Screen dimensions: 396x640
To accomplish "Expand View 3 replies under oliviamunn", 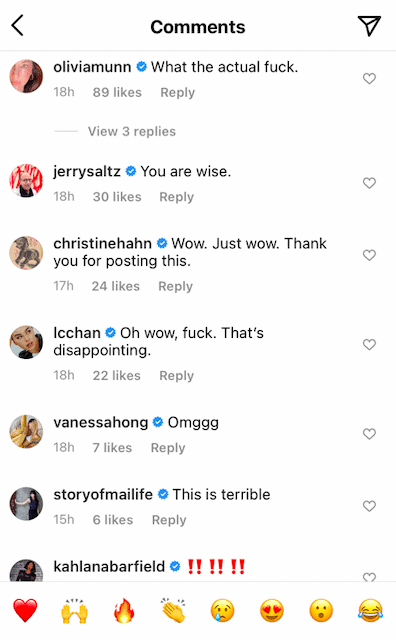I will (x=132, y=131).
